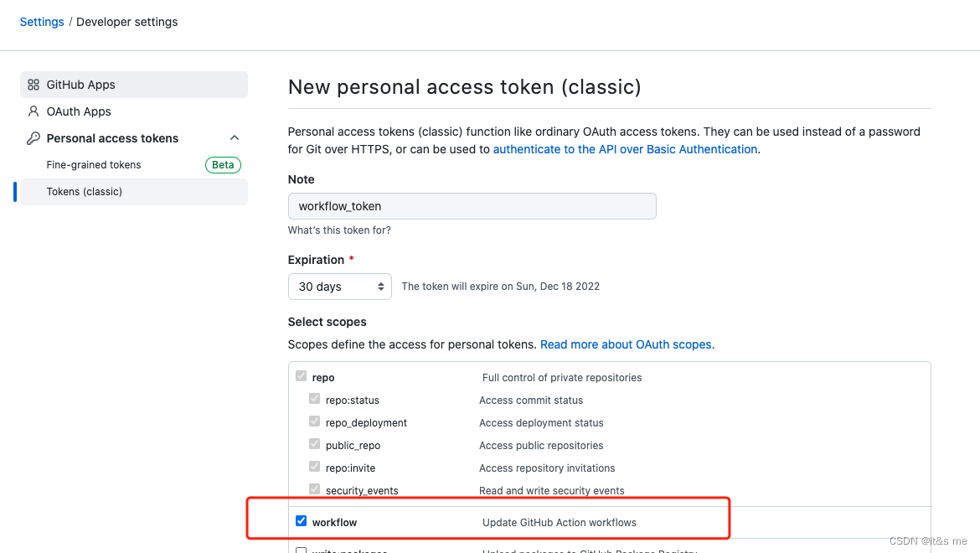
Task: Click the 'Read and write security events' description
Action: [552, 490]
